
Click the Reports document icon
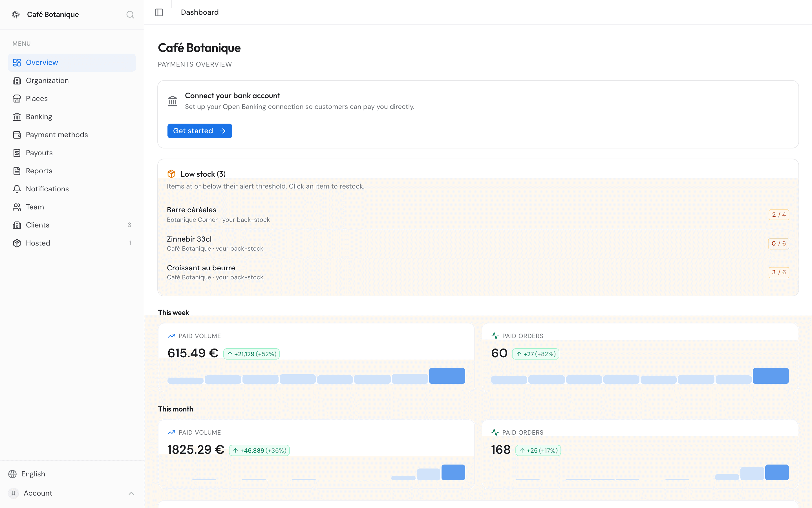point(17,171)
